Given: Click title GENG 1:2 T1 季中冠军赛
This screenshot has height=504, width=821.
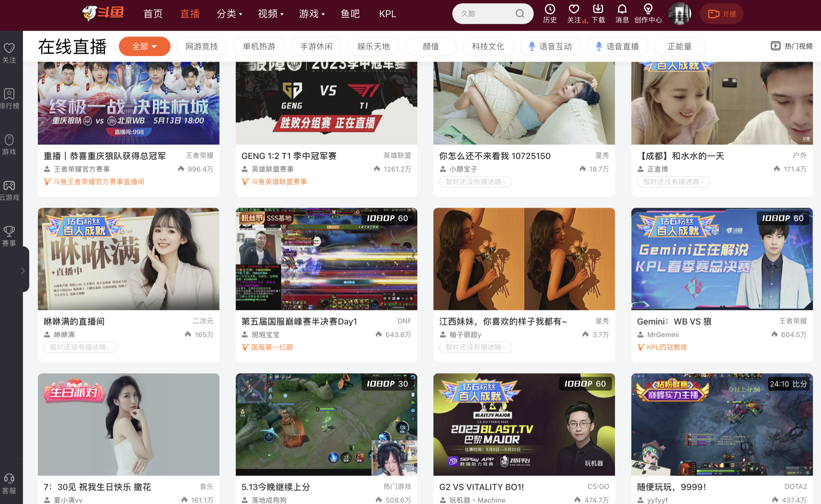Looking at the screenshot, I should (289, 156).
